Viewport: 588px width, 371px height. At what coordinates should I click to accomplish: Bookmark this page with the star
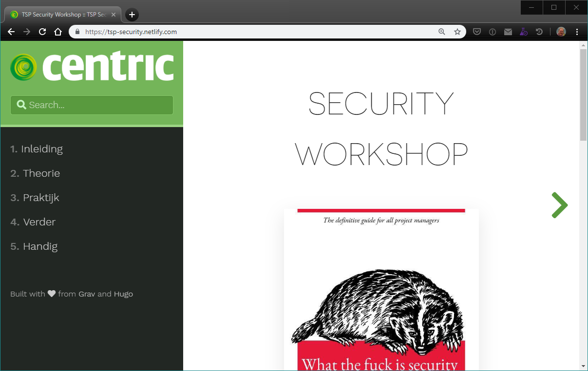click(457, 32)
